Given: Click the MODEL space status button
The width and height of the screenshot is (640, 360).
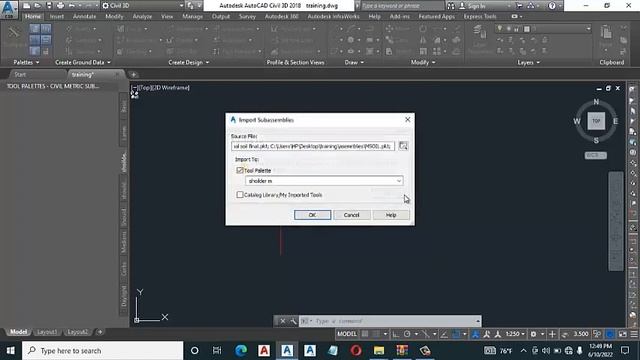Looking at the screenshot, I should click(x=347, y=334).
